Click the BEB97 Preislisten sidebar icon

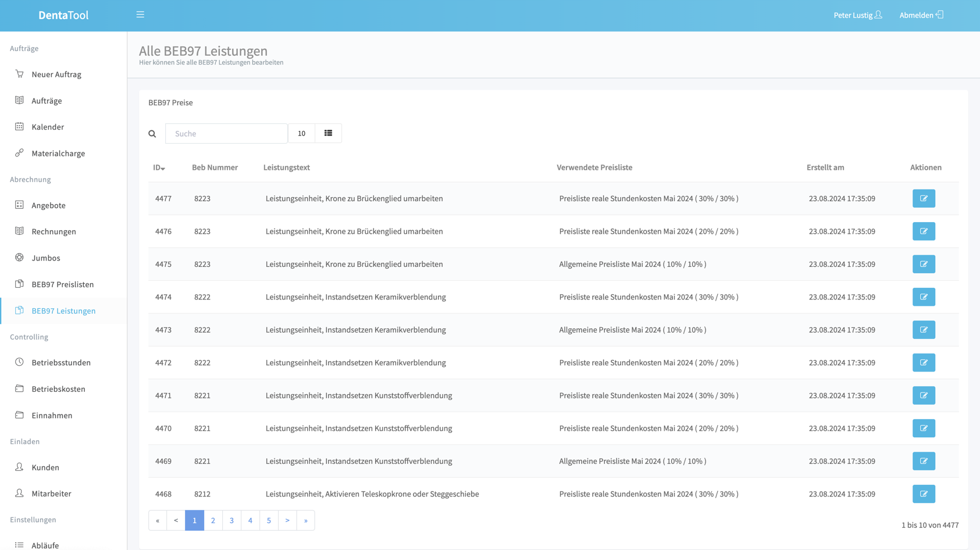pos(19,284)
